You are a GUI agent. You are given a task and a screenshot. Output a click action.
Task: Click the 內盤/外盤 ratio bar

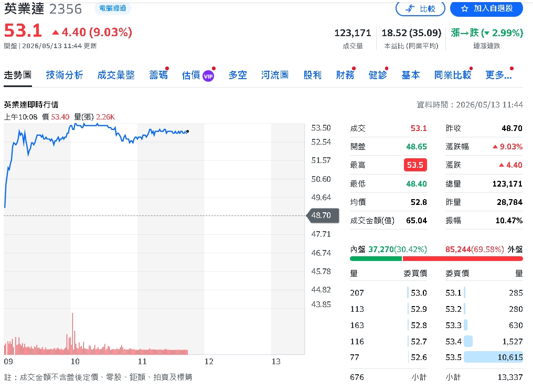coord(436,259)
